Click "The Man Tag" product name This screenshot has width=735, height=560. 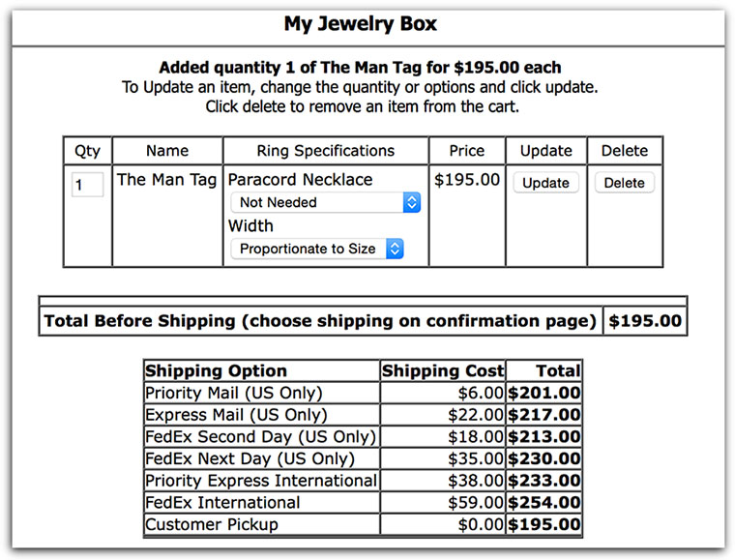click(x=166, y=180)
